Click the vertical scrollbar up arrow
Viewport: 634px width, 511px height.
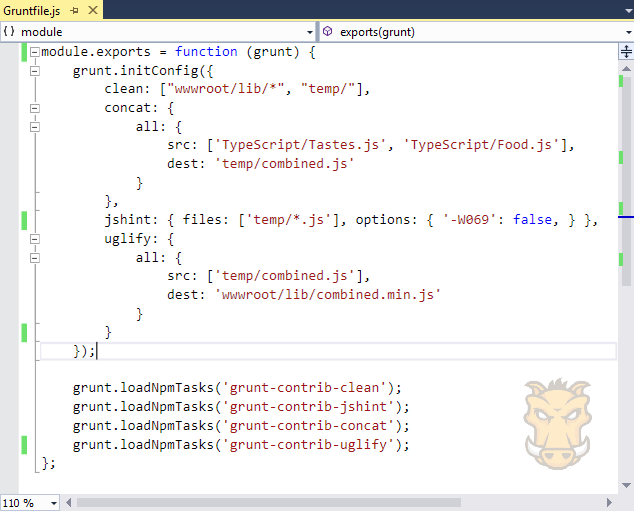[626, 69]
